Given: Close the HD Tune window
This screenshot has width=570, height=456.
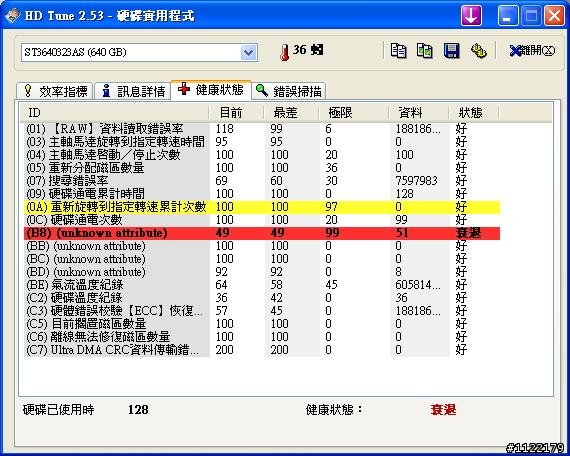Looking at the screenshot, I should click(554, 16).
